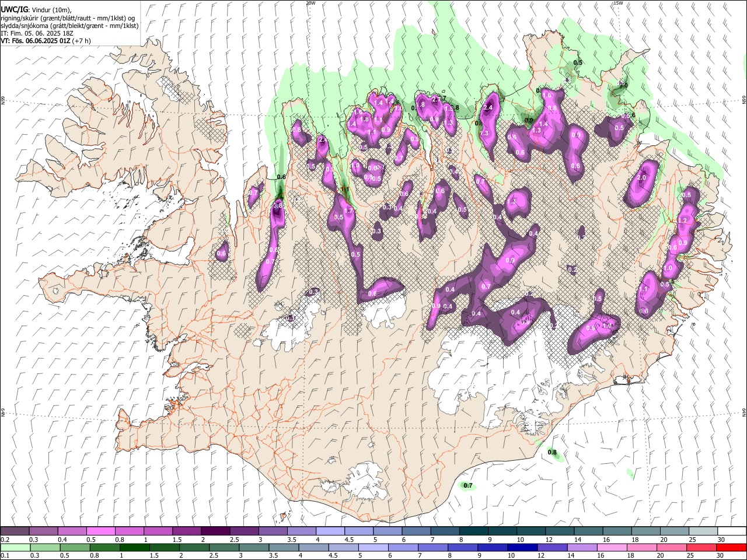747x560 pixels.
Task: Click the dark navy blue swatch labeled 10 in the lower legend
Action: click(522, 547)
